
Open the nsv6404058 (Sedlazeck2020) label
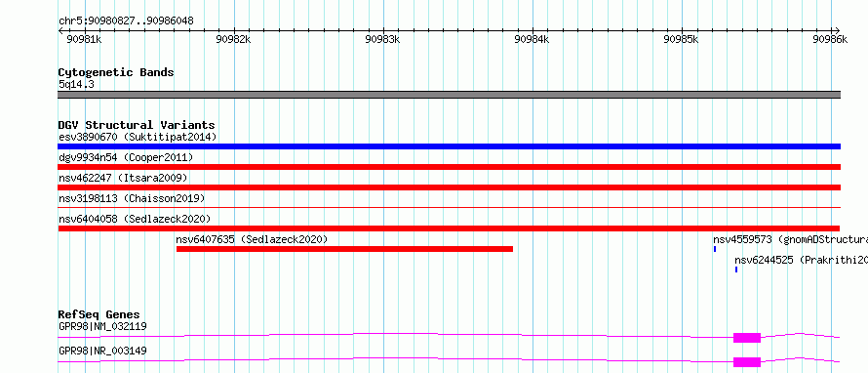pos(135,219)
